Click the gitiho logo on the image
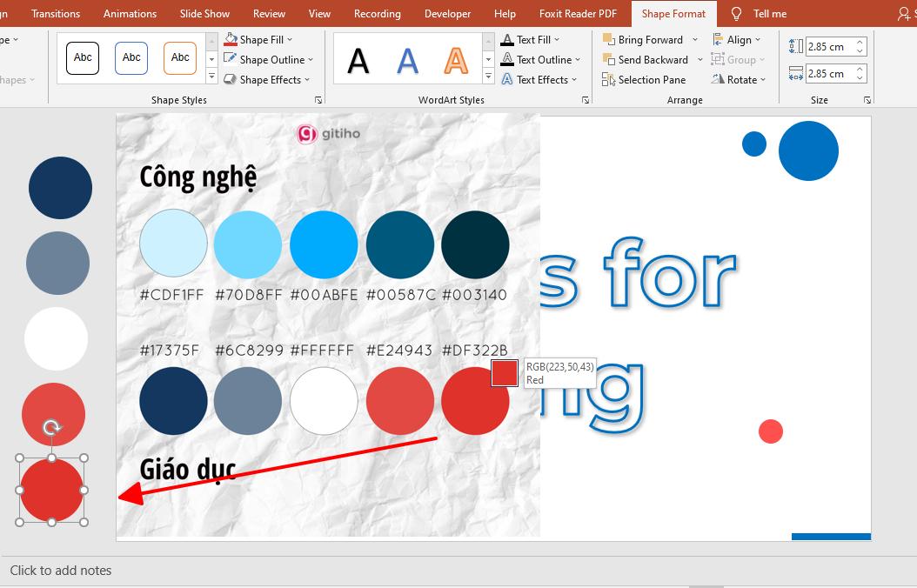Viewport: 917px width, 588px height. [329, 134]
